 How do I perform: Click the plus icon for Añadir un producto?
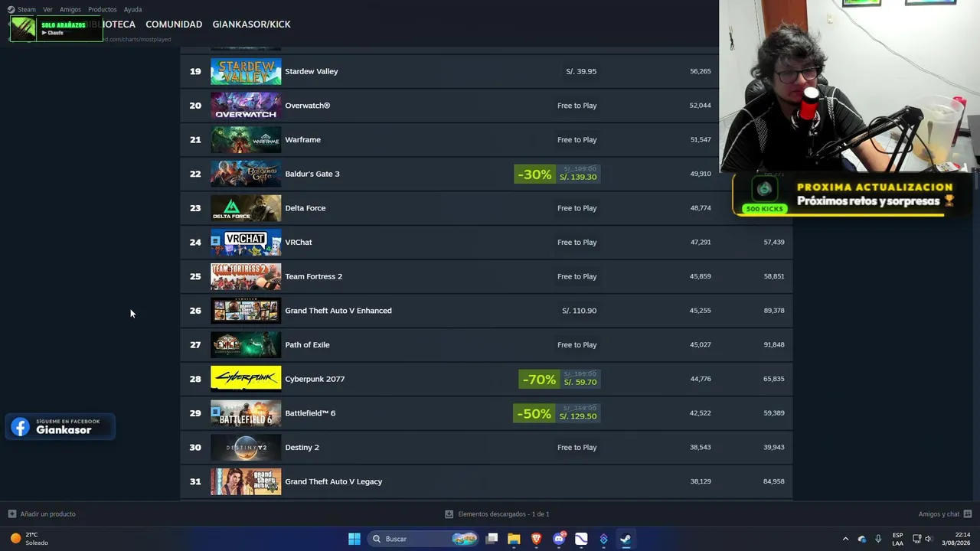11,514
